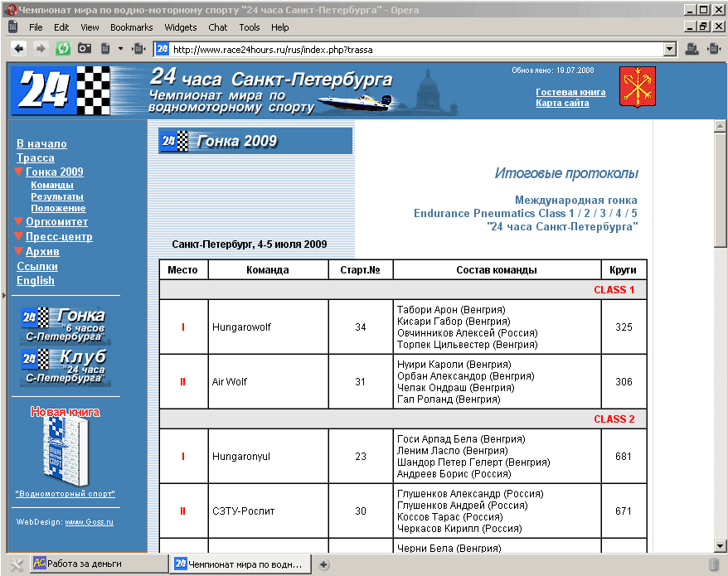728x576 pixels.
Task: Click the CLASS 2 section heading
Action: [614, 419]
